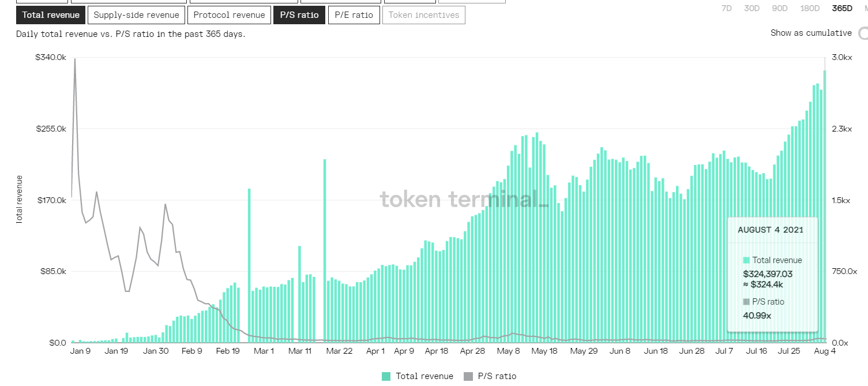The image size is (868, 386).
Task: Click the $85.0k y-axis label
Action: click(52, 271)
